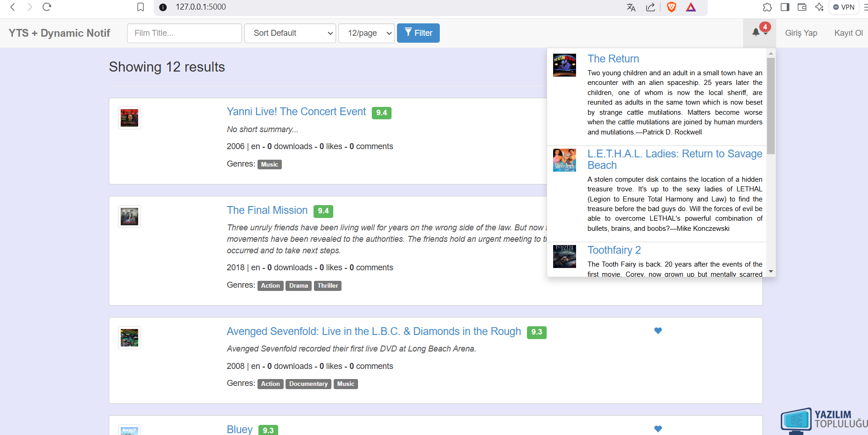
Task: Focus the Film Title search field
Action: tap(185, 33)
